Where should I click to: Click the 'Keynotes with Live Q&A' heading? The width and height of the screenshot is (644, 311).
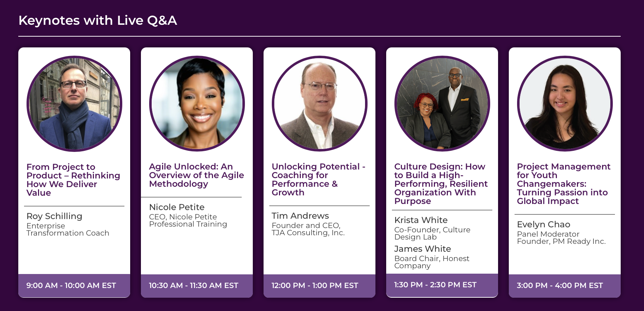(98, 20)
